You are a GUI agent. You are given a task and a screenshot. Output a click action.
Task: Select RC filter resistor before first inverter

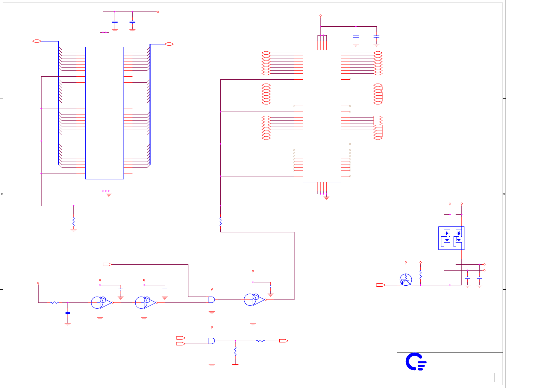54,302
